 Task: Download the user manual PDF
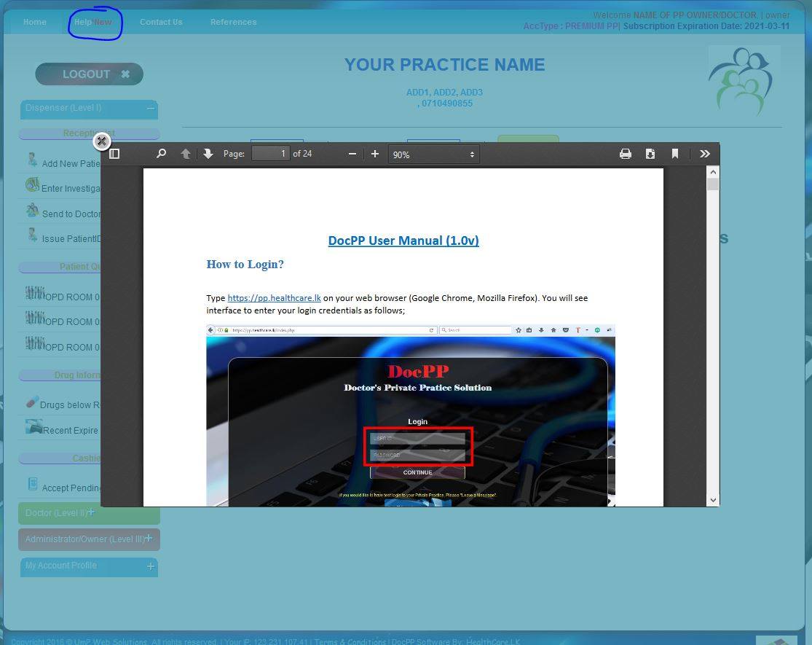(650, 154)
